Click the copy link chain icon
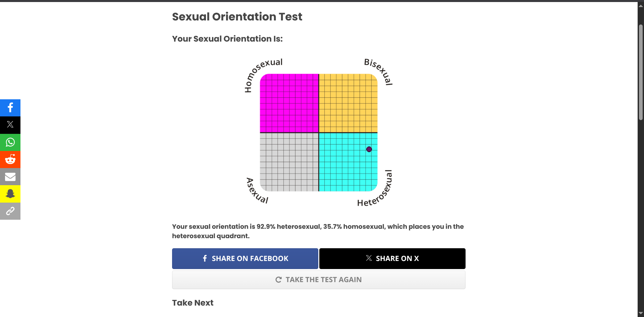Screen dimensions: 644x317 click(x=10, y=211)
